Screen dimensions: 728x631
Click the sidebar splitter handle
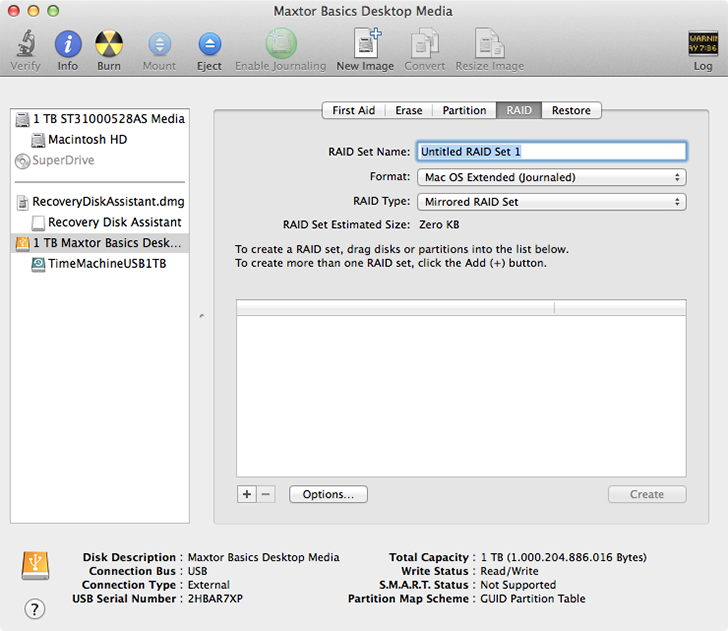[x=202, y=316]
